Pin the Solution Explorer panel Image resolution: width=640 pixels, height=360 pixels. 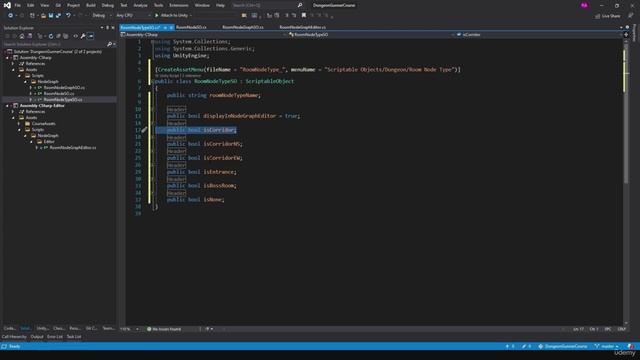tap(107, 28)
